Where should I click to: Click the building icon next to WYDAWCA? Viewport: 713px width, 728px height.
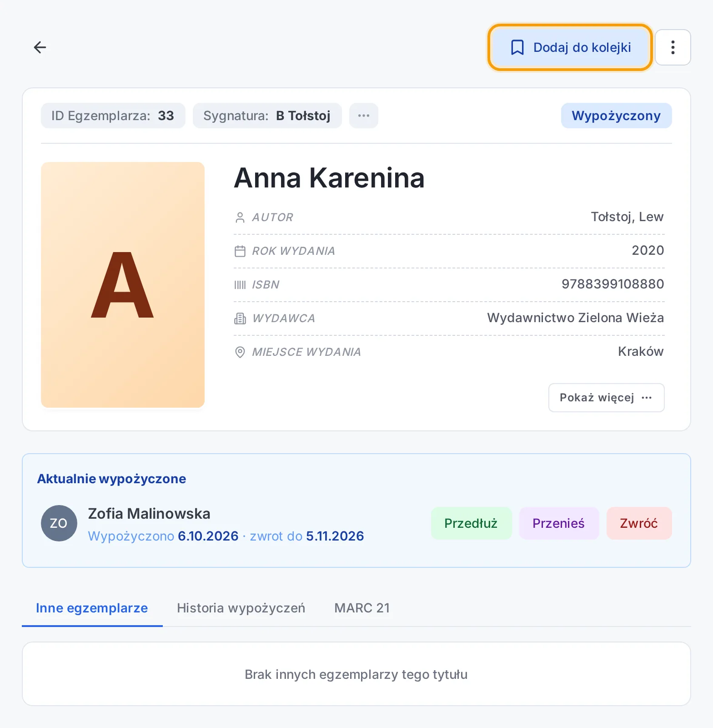coord(240,318)
